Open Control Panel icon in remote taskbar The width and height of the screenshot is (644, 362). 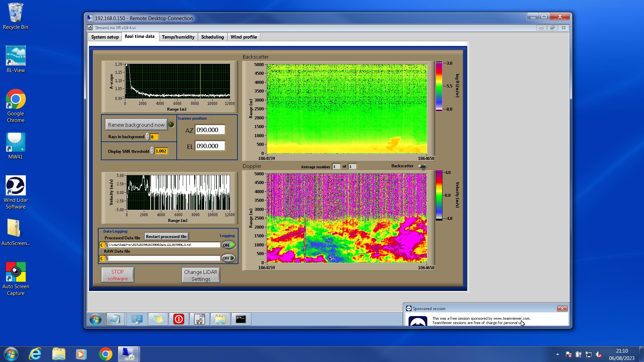tap(137, 319)
